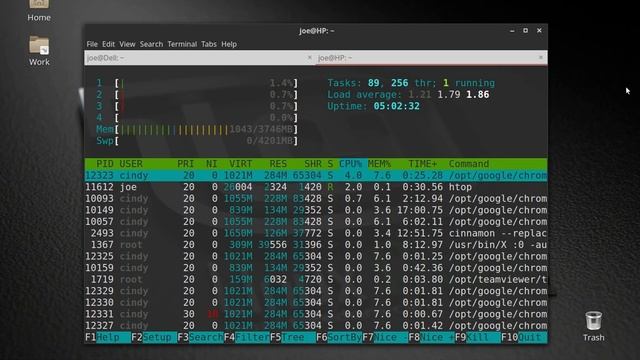This screenshot has height=360, width=640.
Task: Click F8 Nice + in htop footer
Action: click(431, 338)
